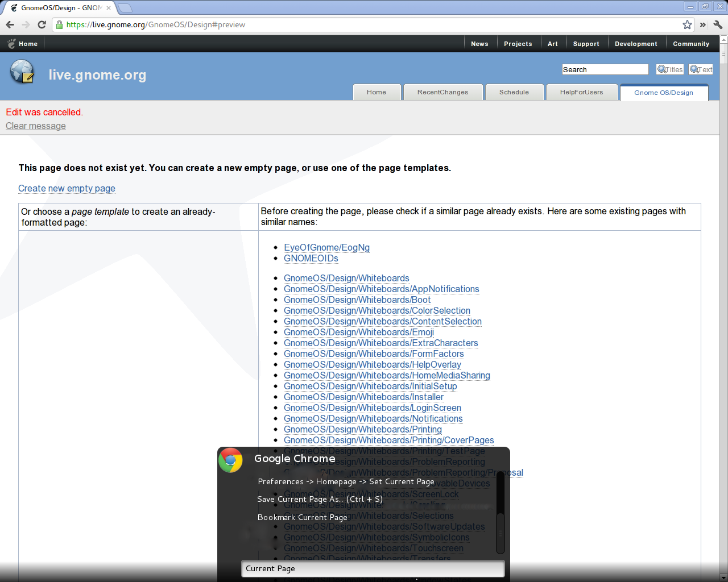Choose Bookmark Current Page entry
The height and width of the screenshot is (582, 728).
(x=302, y=517)
